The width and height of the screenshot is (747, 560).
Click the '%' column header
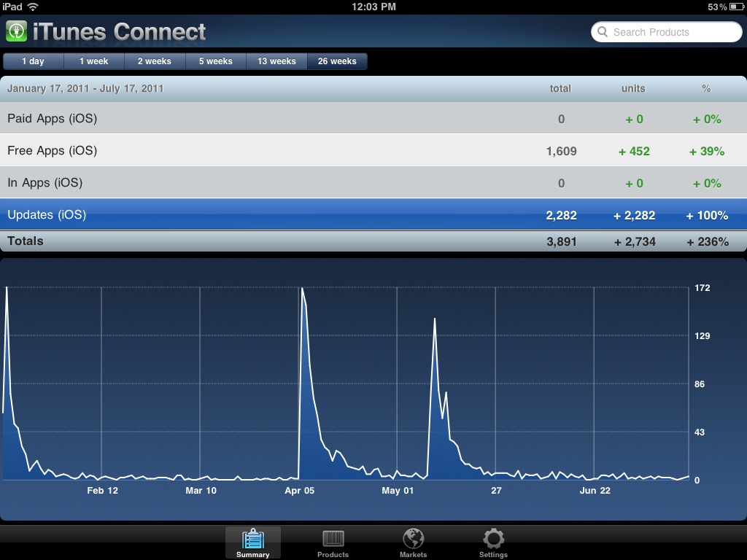[706, 88]
